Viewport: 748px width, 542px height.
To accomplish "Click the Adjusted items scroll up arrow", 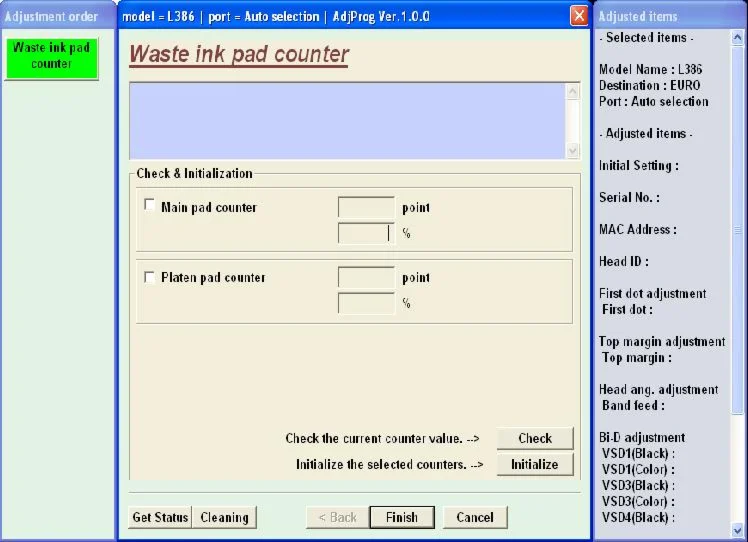I will tap(738, 38).
